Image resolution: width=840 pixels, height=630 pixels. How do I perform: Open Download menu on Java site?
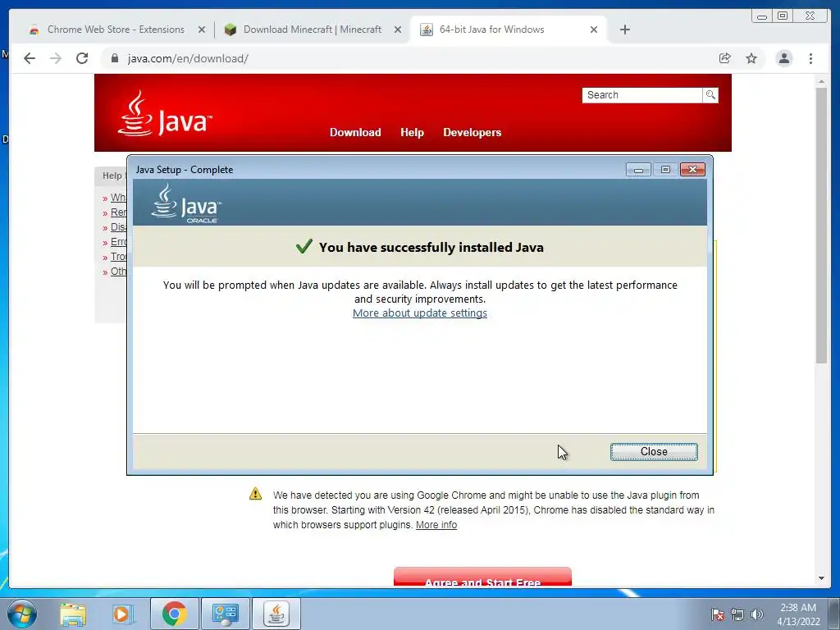point(355,132)
